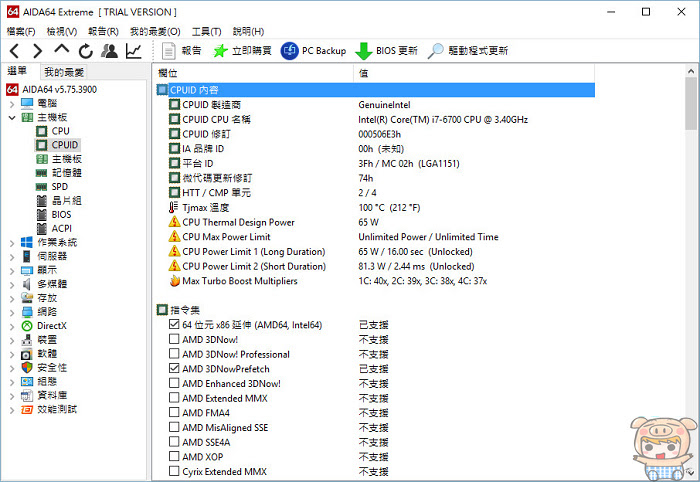
Task: Click the 欄位 column header
Action: 253,73
